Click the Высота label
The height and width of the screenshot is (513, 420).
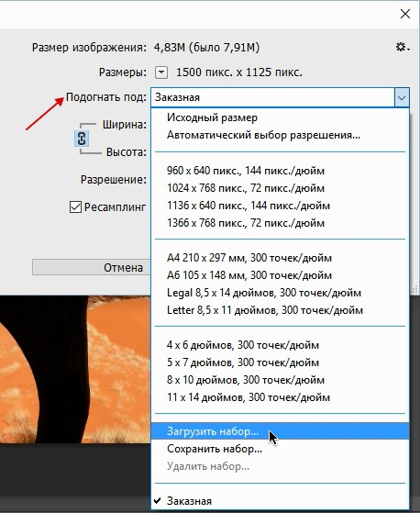(x=127, y=152)
